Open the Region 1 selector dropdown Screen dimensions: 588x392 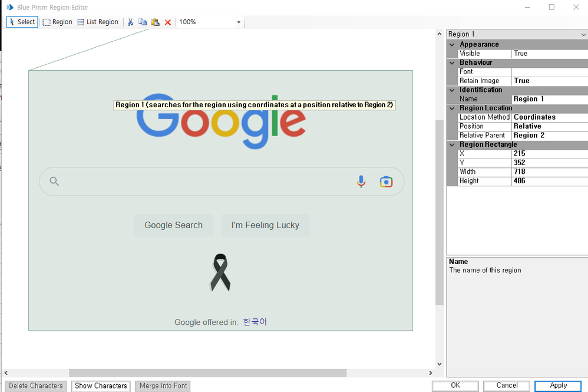point(583,34)
